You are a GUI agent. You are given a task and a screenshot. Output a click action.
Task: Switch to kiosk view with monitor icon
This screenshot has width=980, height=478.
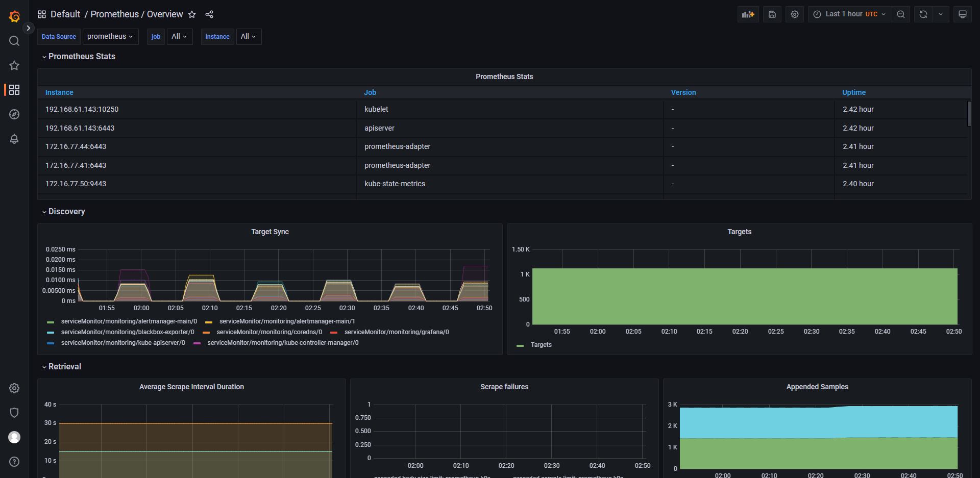coord(962,14)
